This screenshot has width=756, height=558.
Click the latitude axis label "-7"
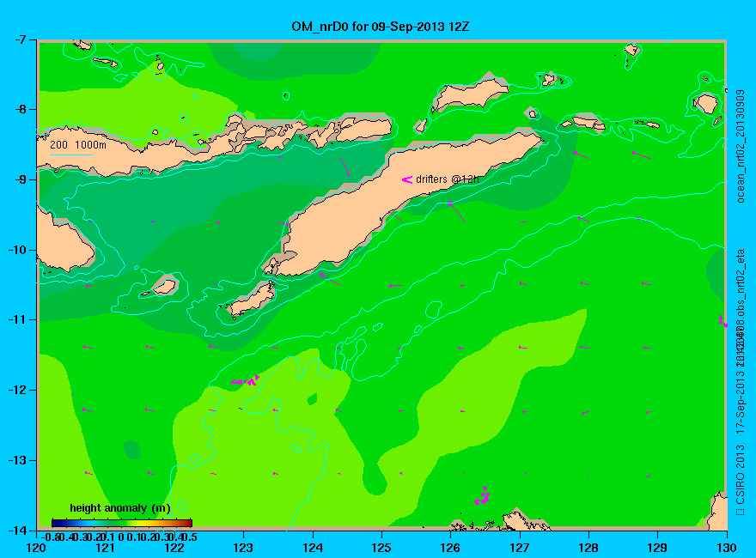tap(19, 39)
